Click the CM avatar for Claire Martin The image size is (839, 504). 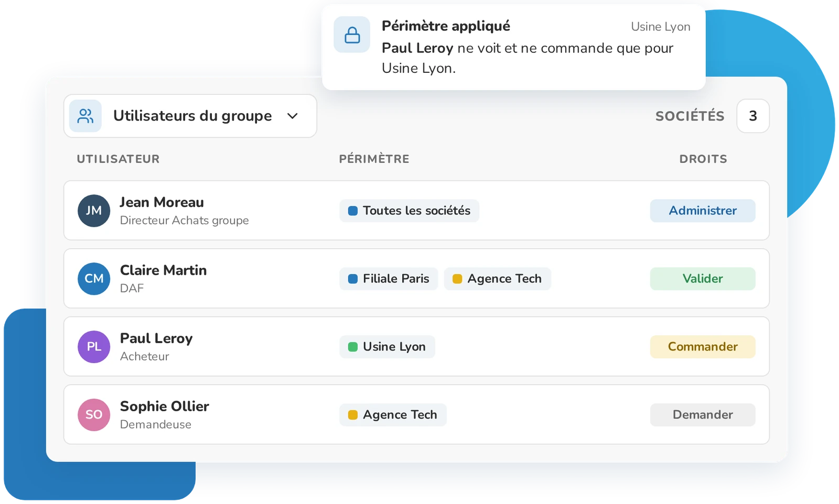tap(94, 279)
